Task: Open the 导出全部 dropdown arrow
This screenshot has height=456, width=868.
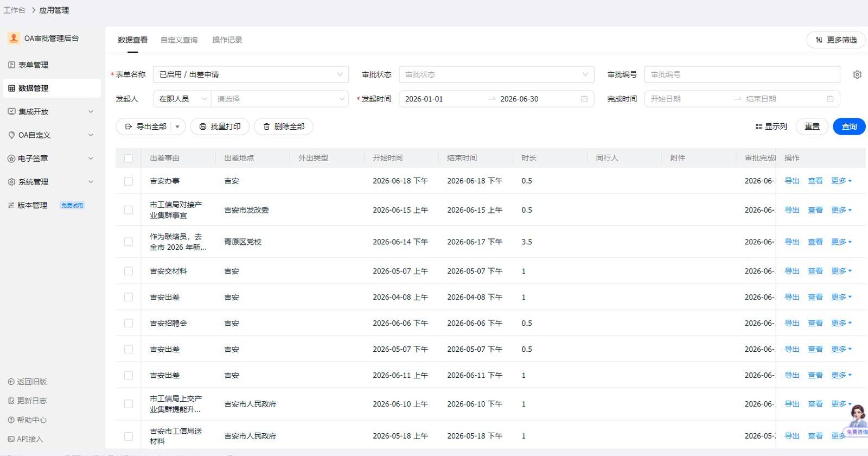Action: [x=177, y=126]
